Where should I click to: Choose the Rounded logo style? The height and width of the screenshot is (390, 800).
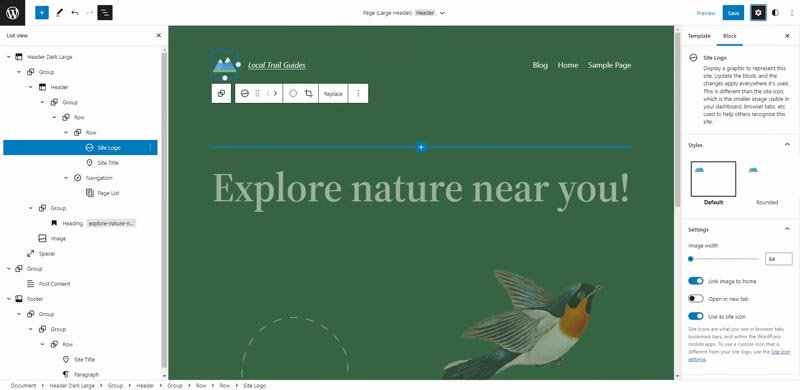coord(767,183)
